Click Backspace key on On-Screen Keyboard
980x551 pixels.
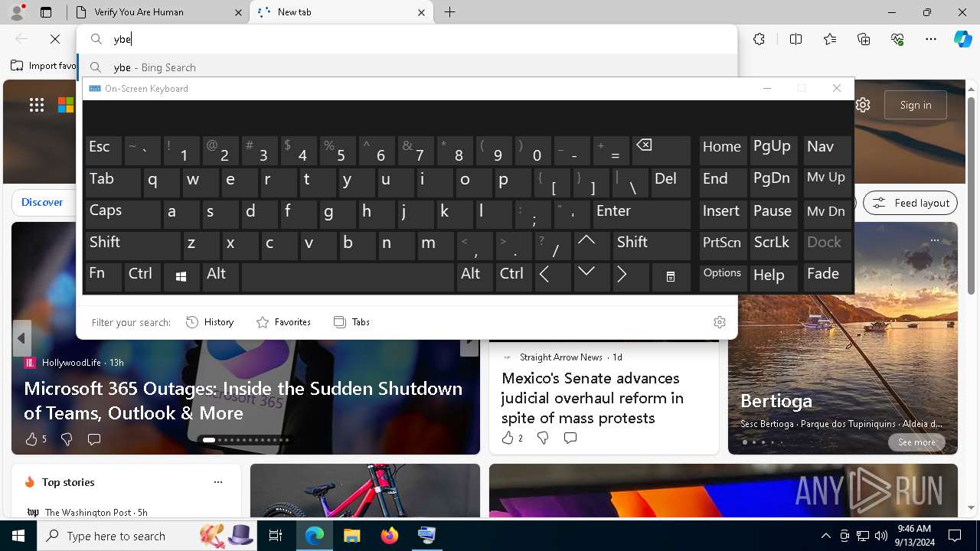click(x=661, y=150)
